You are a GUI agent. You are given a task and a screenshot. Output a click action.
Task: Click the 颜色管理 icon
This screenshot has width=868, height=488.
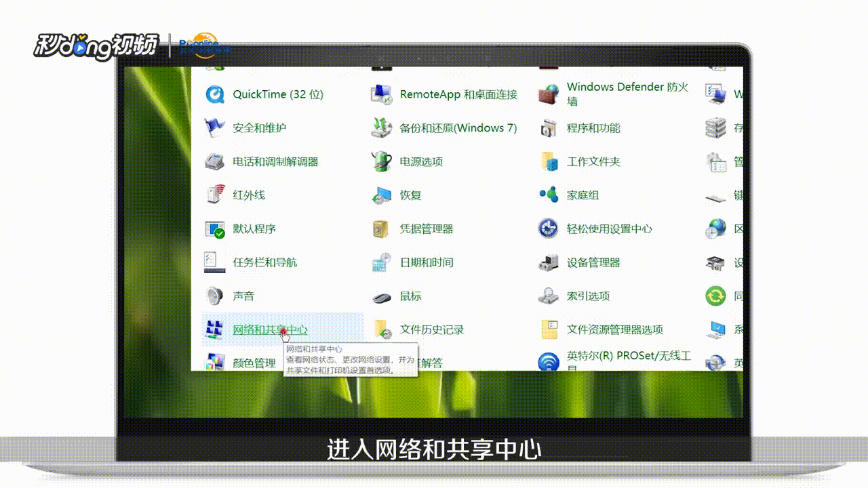[215, 362]
